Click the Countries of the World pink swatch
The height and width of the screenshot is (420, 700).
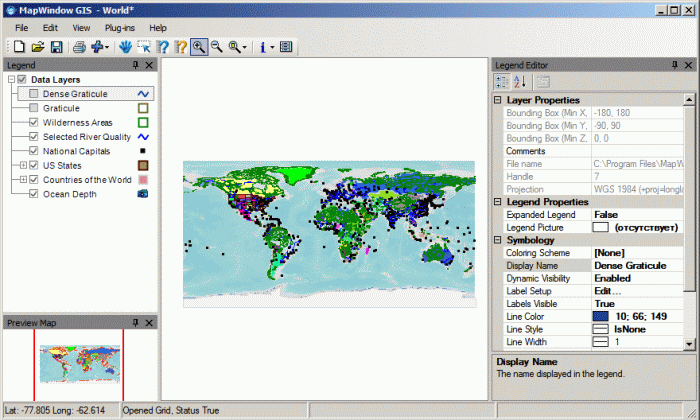pos(143,179)
